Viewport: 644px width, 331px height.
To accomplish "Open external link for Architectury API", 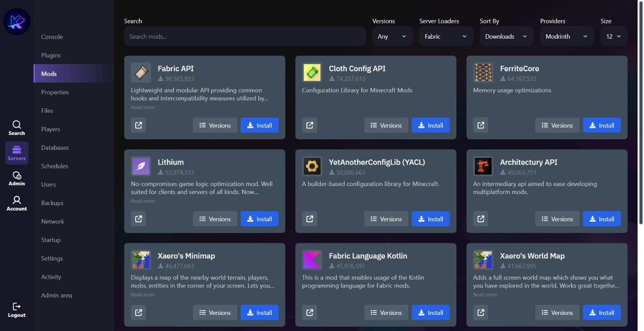I will coord(481,219).
